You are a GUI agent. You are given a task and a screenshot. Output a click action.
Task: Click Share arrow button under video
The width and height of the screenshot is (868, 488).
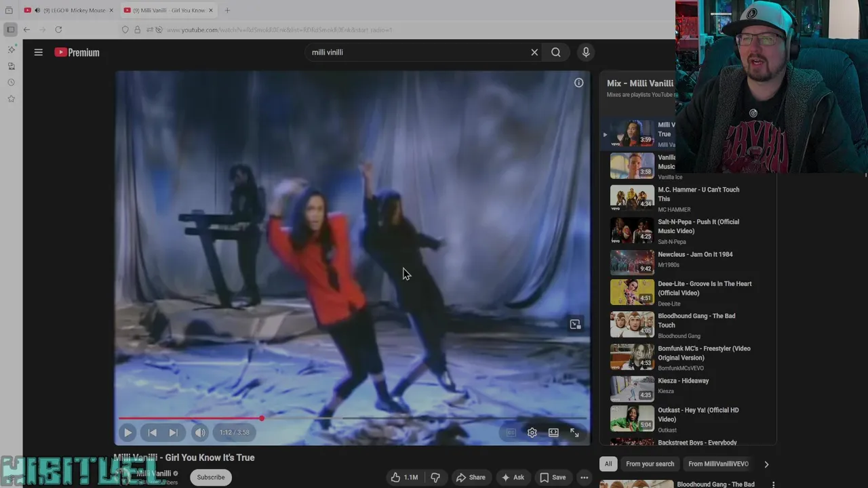471,477
